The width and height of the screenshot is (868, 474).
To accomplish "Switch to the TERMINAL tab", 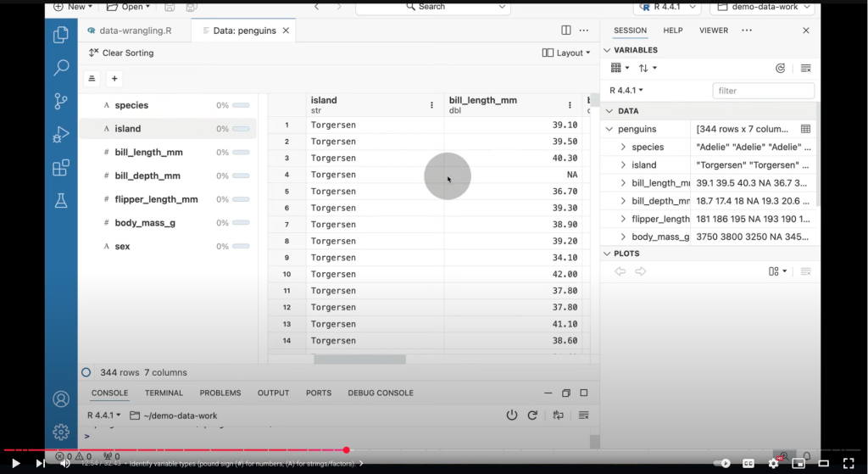I will [x=164, y=393].
